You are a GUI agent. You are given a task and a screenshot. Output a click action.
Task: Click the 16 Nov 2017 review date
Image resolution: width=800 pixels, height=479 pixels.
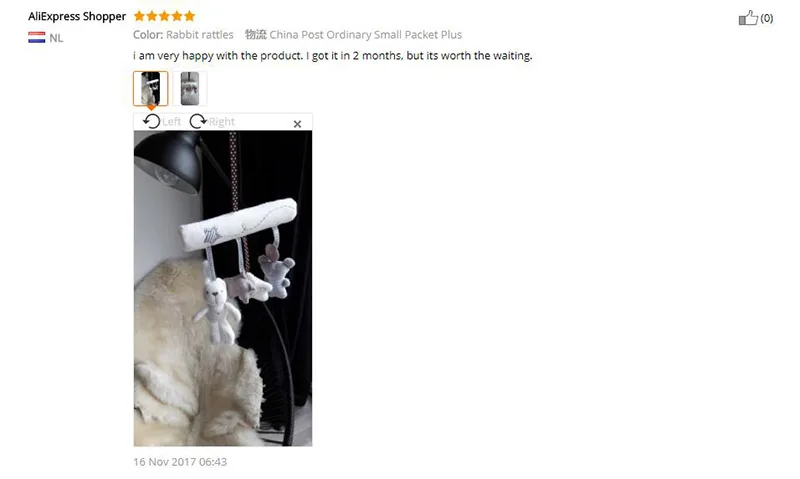(x=180, y=462)
